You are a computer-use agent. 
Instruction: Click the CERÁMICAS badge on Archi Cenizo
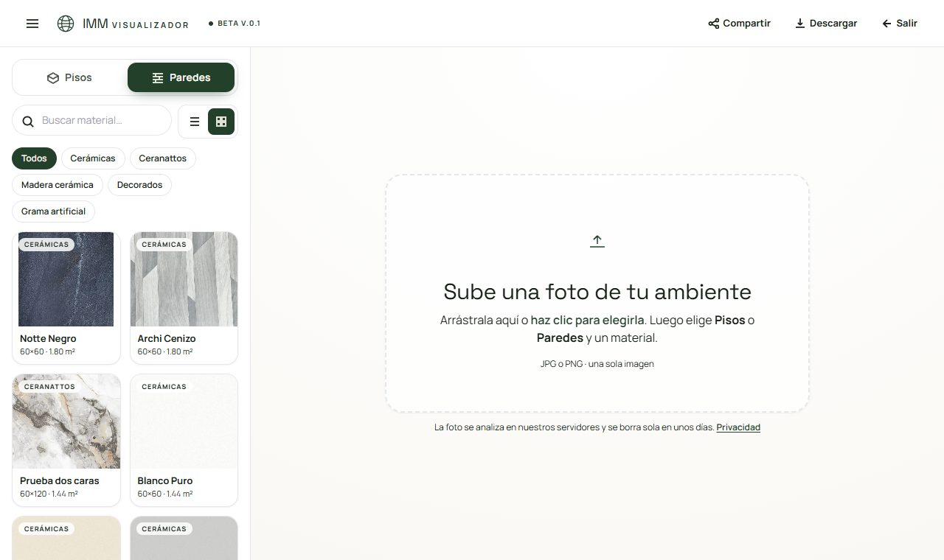point(164,245)
